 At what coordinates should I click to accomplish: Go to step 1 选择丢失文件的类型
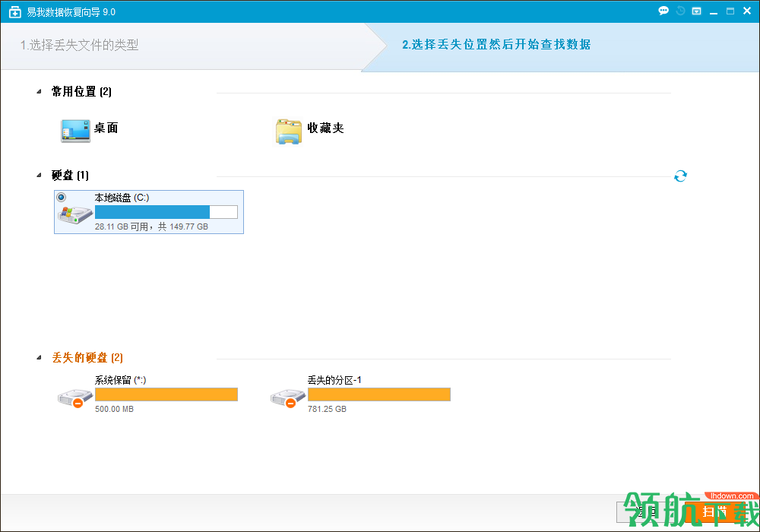tap(80, 45)
